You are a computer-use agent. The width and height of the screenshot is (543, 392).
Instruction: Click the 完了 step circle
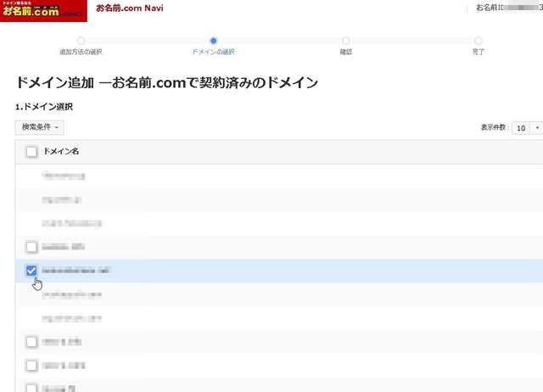point(479,40)
